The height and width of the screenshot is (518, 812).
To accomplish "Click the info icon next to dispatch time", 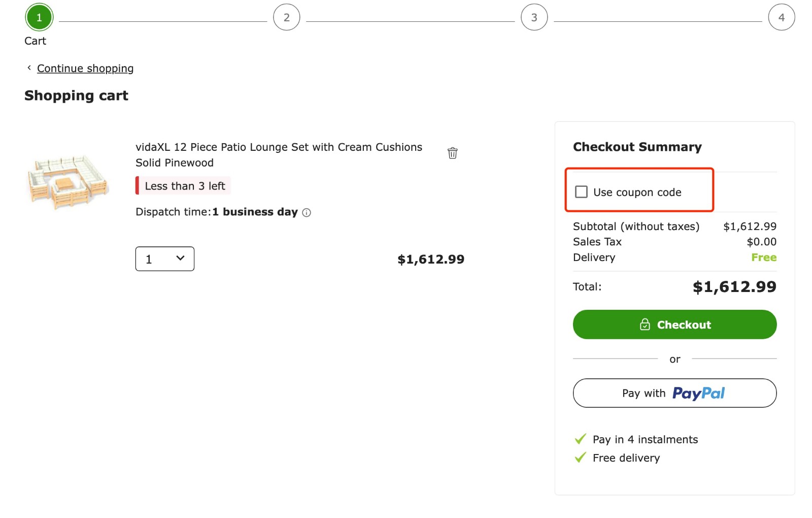I will click(x=307, y=213).
